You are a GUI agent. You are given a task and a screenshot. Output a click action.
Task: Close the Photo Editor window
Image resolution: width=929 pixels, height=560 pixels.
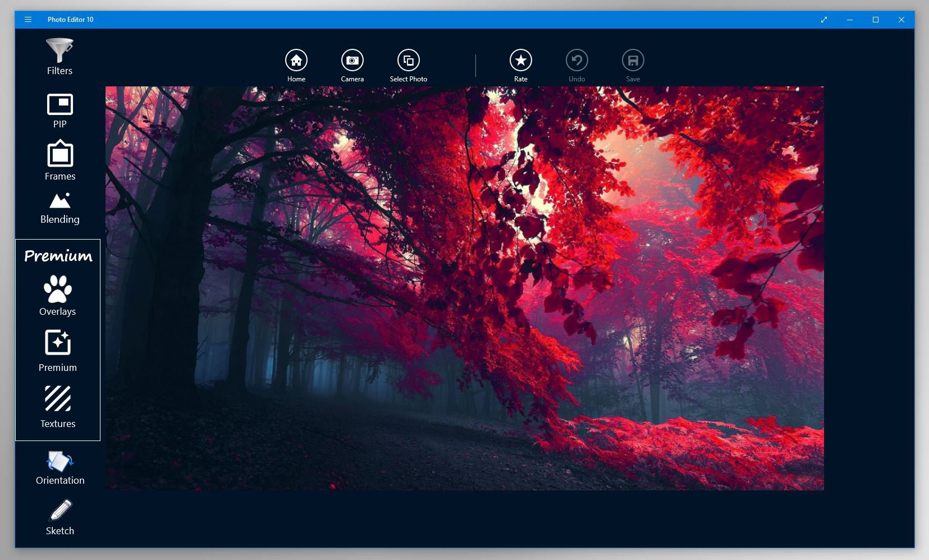(901, 20)
